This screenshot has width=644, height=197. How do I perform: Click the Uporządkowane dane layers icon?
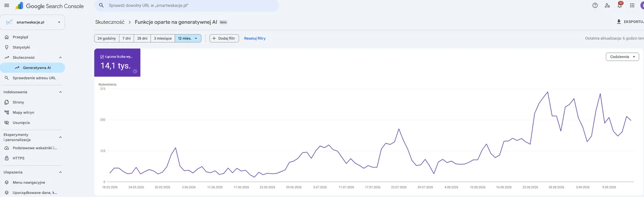(x=6, y=193)
